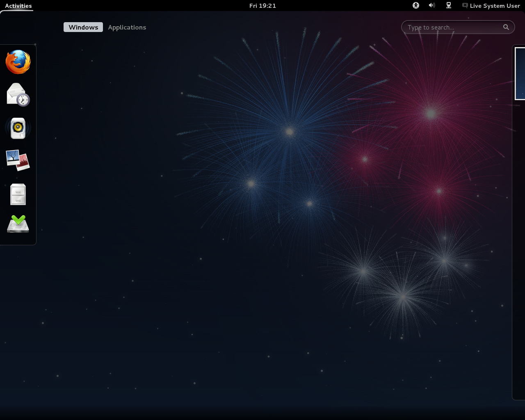Click the search magnifier icon
The width and height of the screenshot is (525, 420).
(506, 27)
